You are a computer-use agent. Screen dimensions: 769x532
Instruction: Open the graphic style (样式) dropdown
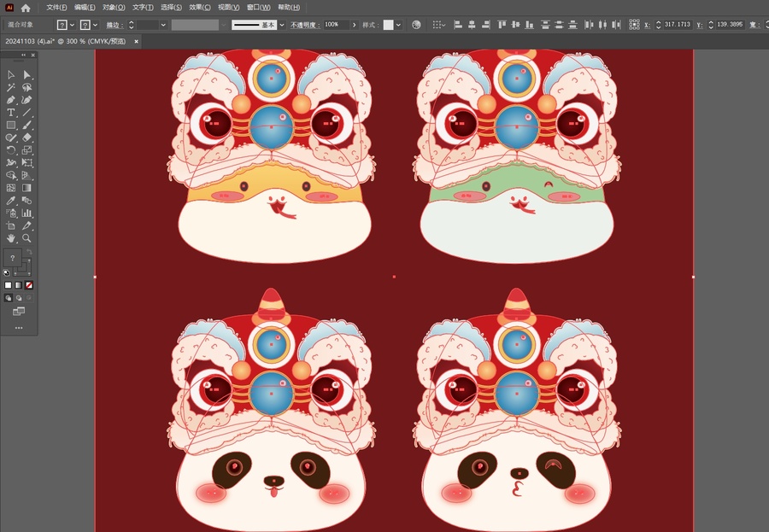pyautogui.click(x=398, y=25)
